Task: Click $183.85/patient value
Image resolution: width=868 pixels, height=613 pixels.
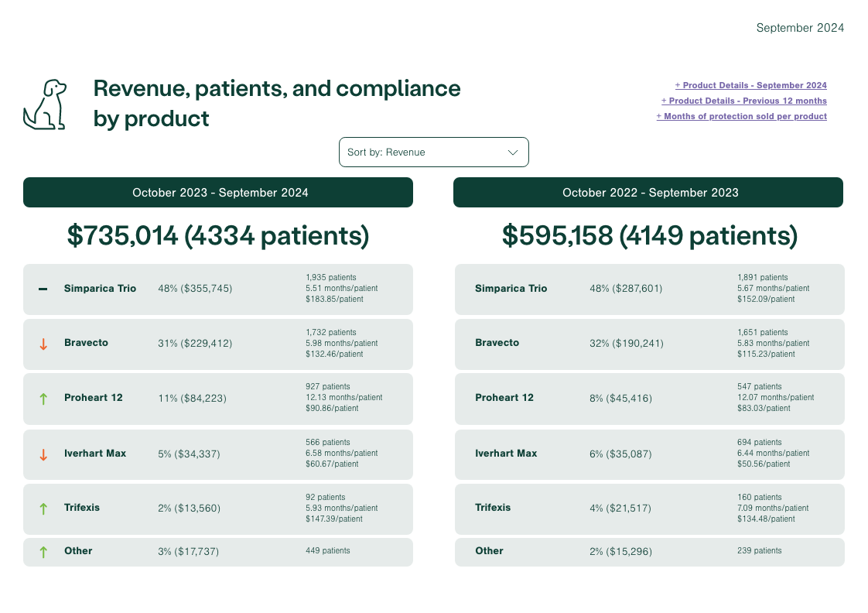Action: click(x=334, y=299)
